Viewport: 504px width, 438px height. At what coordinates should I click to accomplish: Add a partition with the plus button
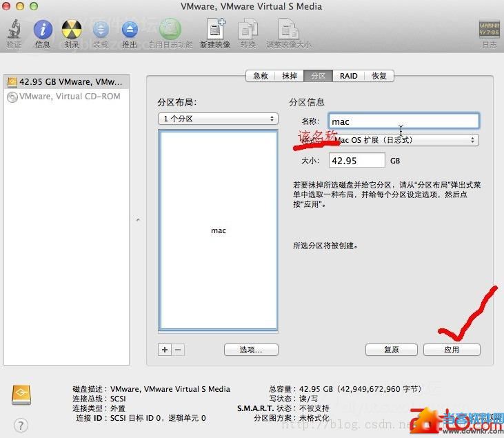click(165, 350)
